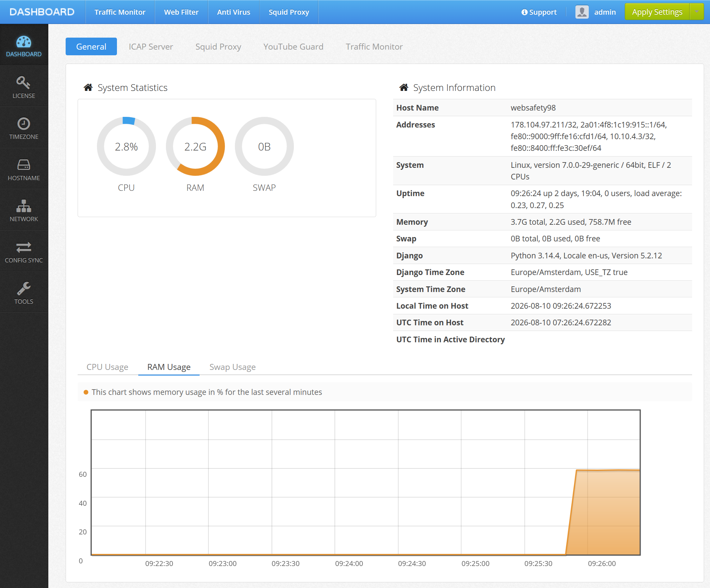Open Traffic Monitor in top navigation
This screenshot has width=710, height=588.
click(120, 12)
